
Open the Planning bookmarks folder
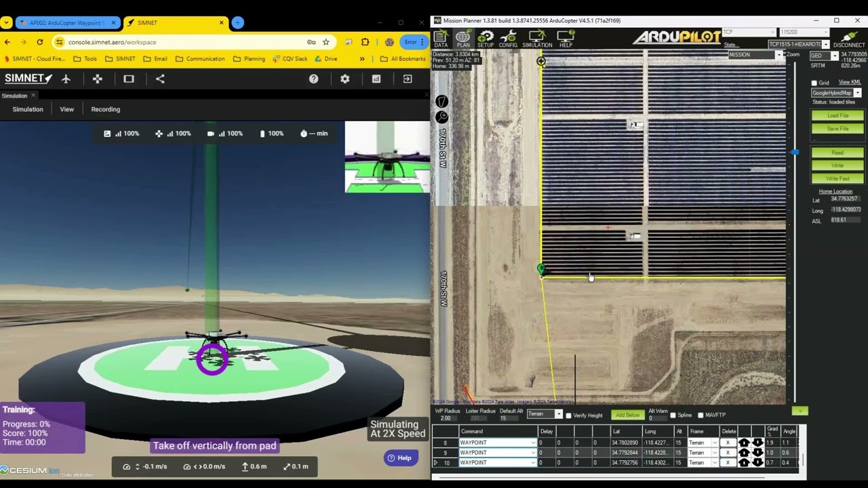pos(249,59)
